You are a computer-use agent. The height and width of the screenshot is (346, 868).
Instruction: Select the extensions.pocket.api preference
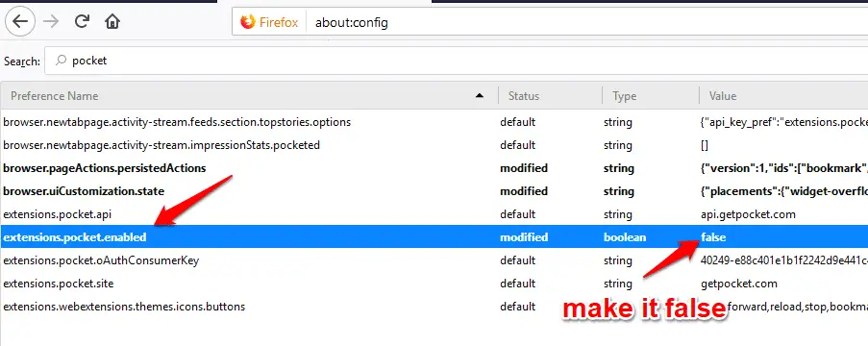(434, 213)
